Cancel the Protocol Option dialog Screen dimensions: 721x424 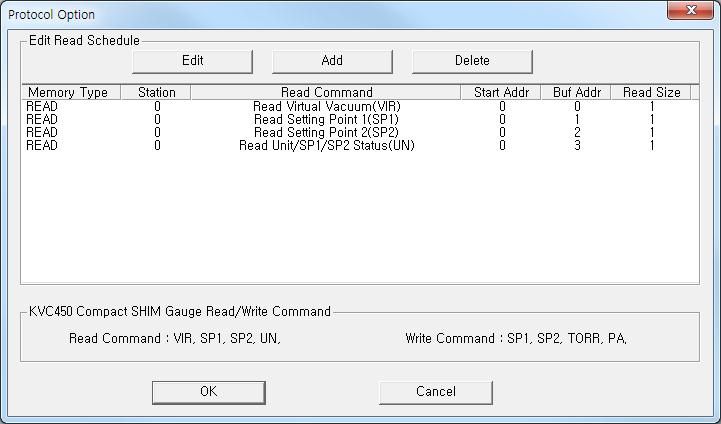pos(435,392)
